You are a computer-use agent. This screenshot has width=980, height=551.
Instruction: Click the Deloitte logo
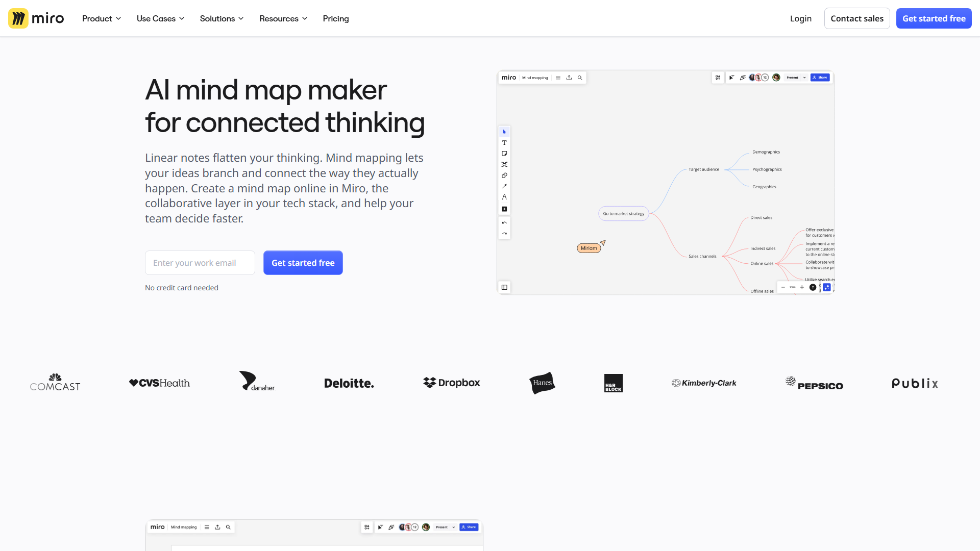point(349,383)
